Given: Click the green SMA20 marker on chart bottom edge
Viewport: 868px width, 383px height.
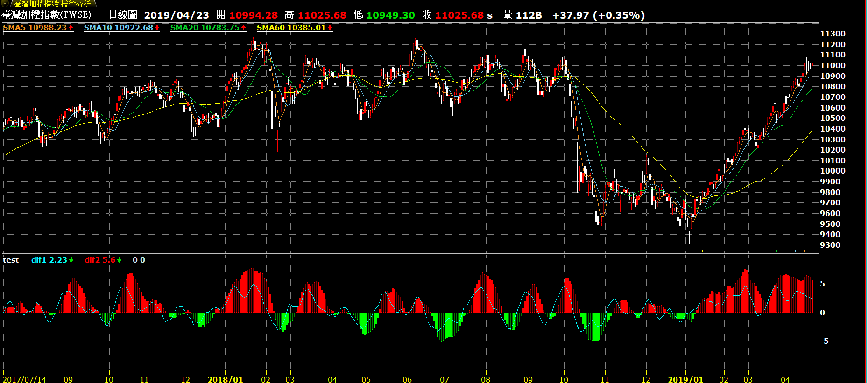Looking at the screenshot, I should (x=776, y=251).
